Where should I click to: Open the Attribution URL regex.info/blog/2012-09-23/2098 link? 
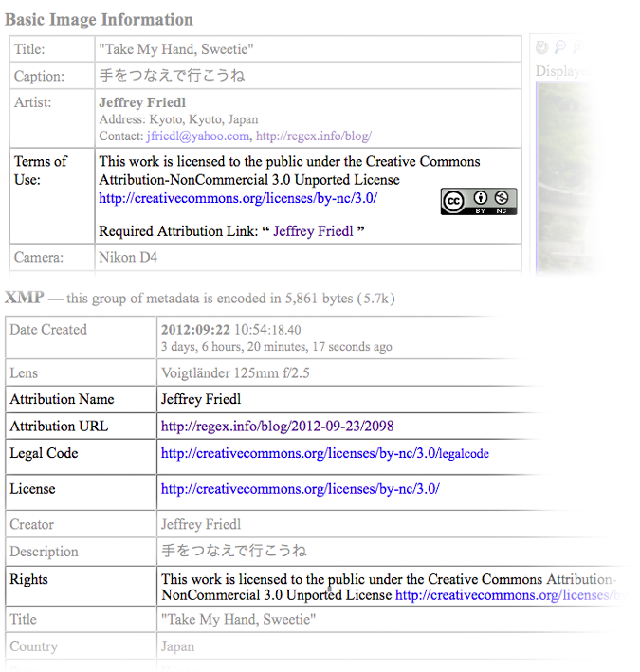click(277, 426)
